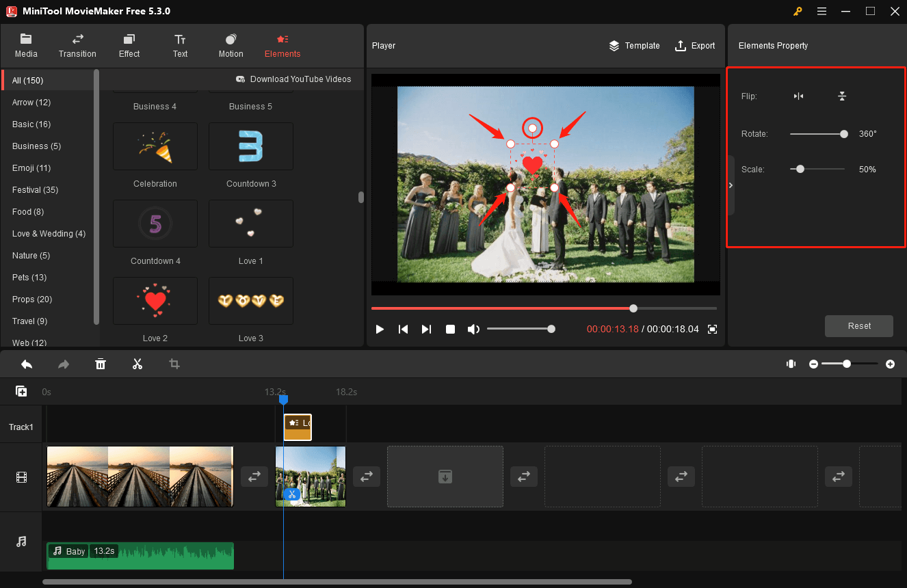Add transition between pier and wedding clips
907x588 pixels.
coord(254,477)
